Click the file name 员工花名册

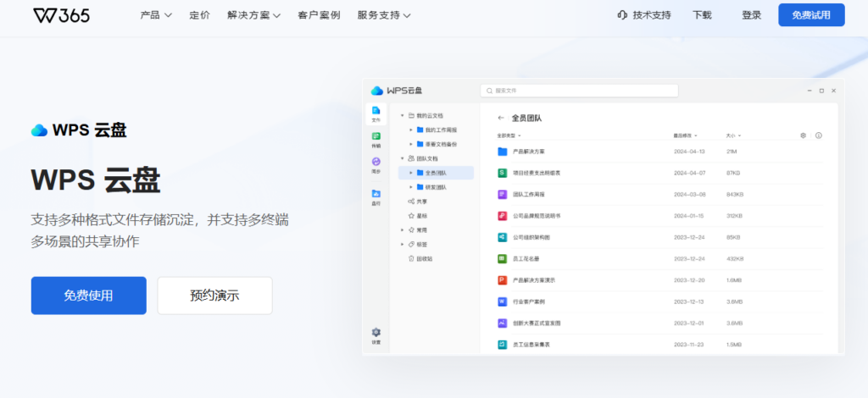(x=526, y=259)
